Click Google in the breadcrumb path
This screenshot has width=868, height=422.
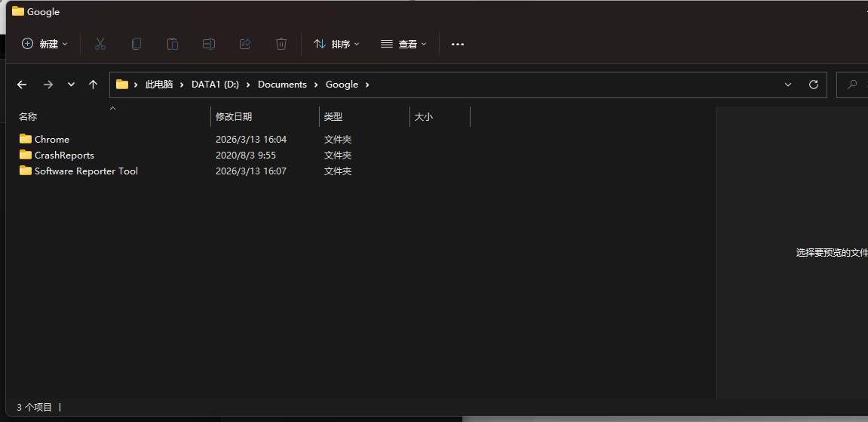click(x=342, y=85)
